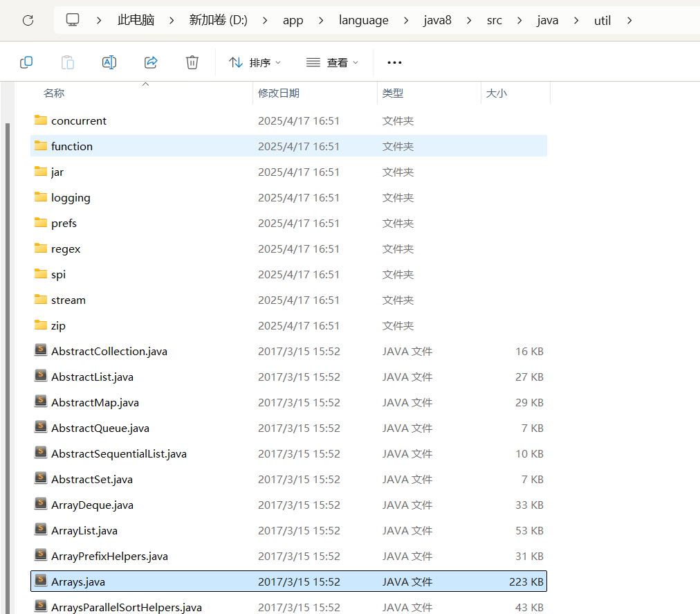Click the Rename icon in the toolbar
This screenshot has width=700, height=614.
[x=109, y=62]
